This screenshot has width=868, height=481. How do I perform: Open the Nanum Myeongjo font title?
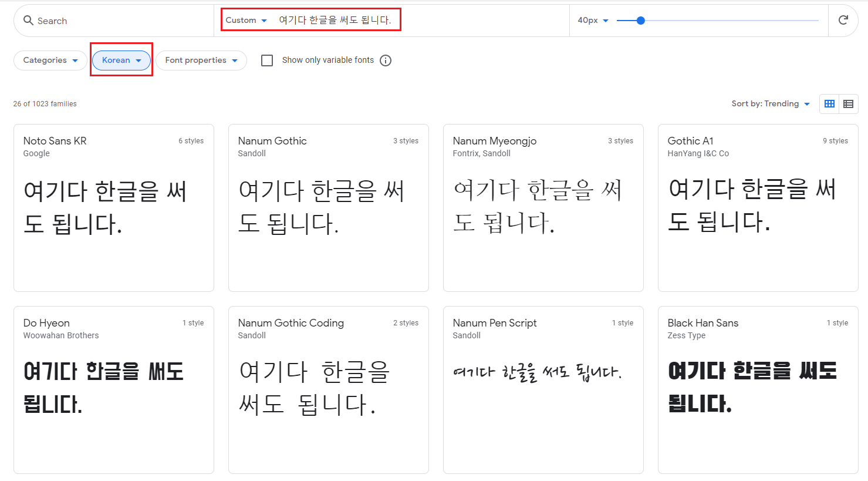pyautogui.click(x=495, y=141)
